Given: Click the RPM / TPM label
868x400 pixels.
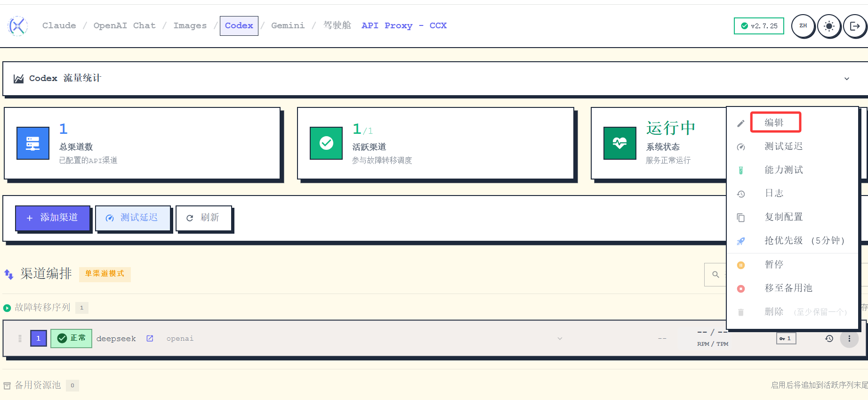Looking at the screenshot, I should coord(713,344).
